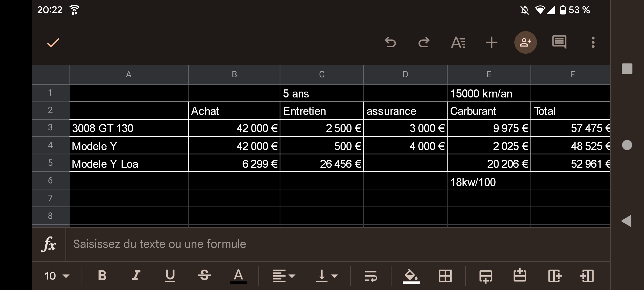Open the fill color picker
The height and width of the screenshot is (290, 644).
pyautogui.click(x=411, y=276)
